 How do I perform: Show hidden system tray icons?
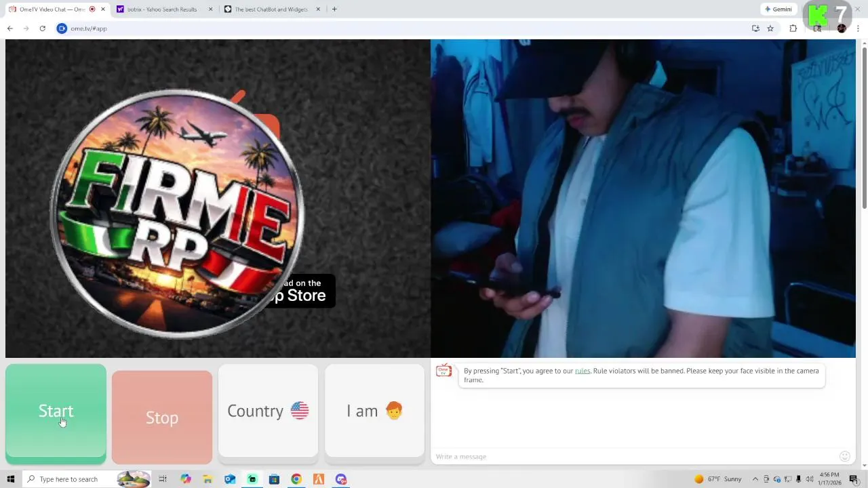[x=755, y=479]
